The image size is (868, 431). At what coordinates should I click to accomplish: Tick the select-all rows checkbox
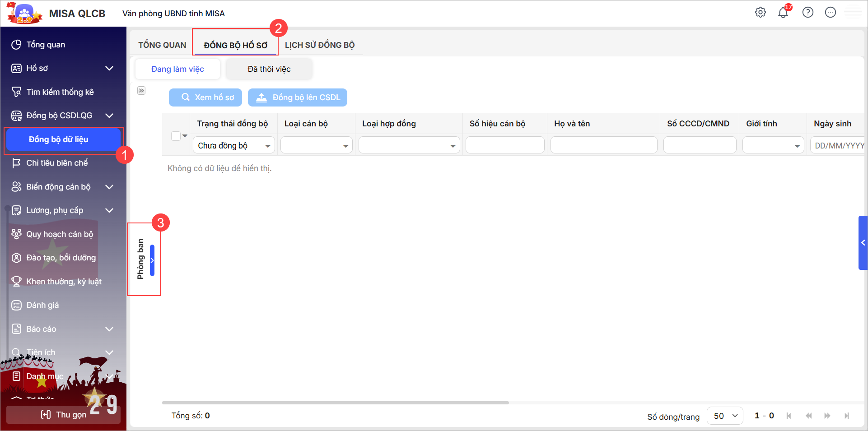click(176, 136)
